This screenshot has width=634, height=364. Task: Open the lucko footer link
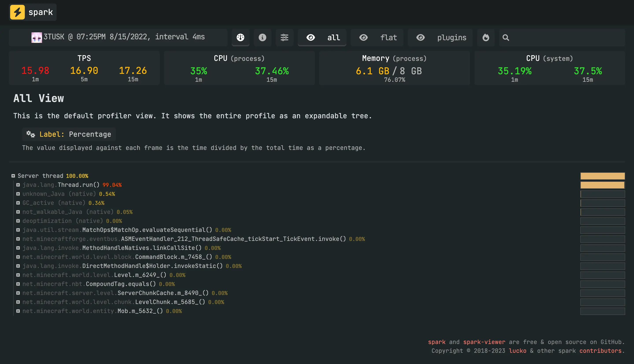[517, 351]
